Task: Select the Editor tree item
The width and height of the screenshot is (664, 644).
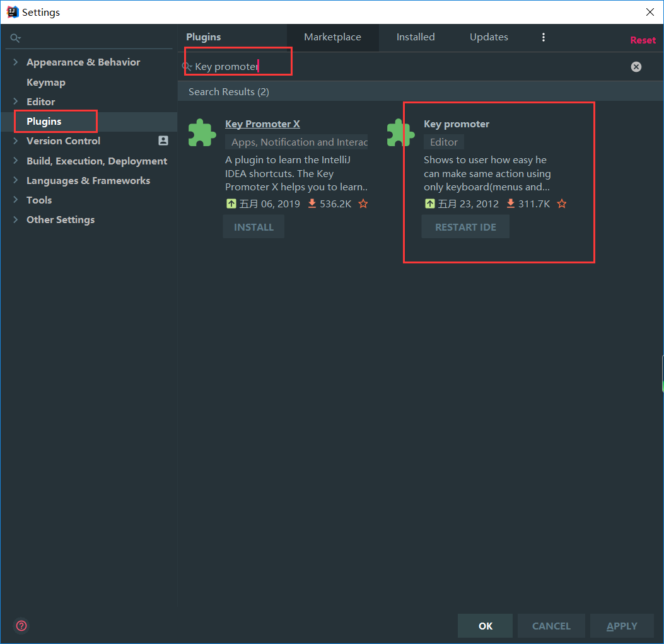Action: coord(40,101)
